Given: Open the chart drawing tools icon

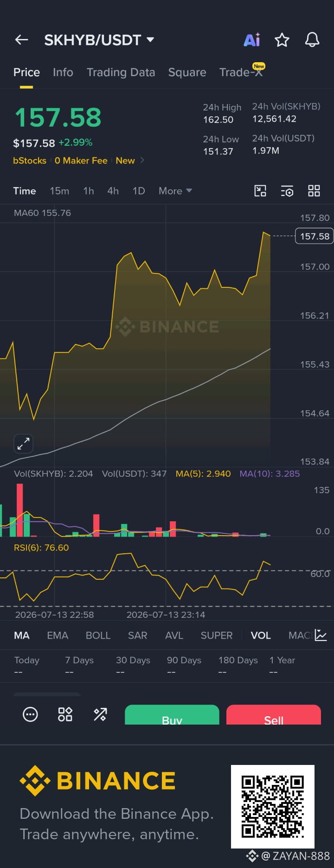Looking at the screenshot, I should click(x=260, y=191).
